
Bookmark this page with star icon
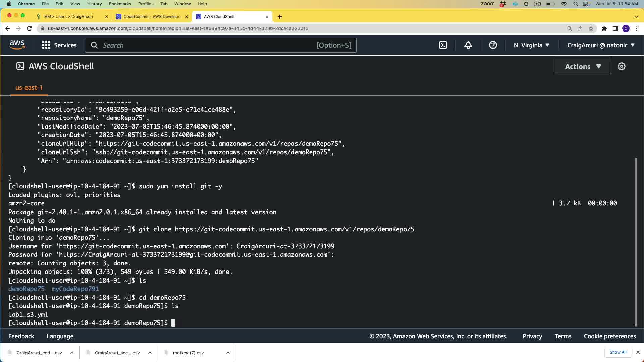click(x=591, y=28)
